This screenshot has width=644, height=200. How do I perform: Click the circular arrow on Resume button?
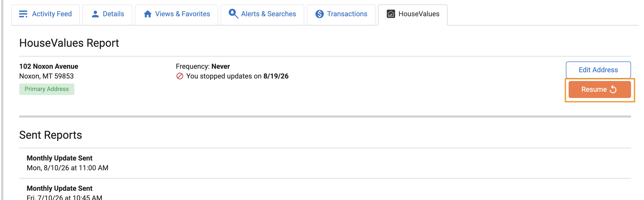[x=613, y=89]
